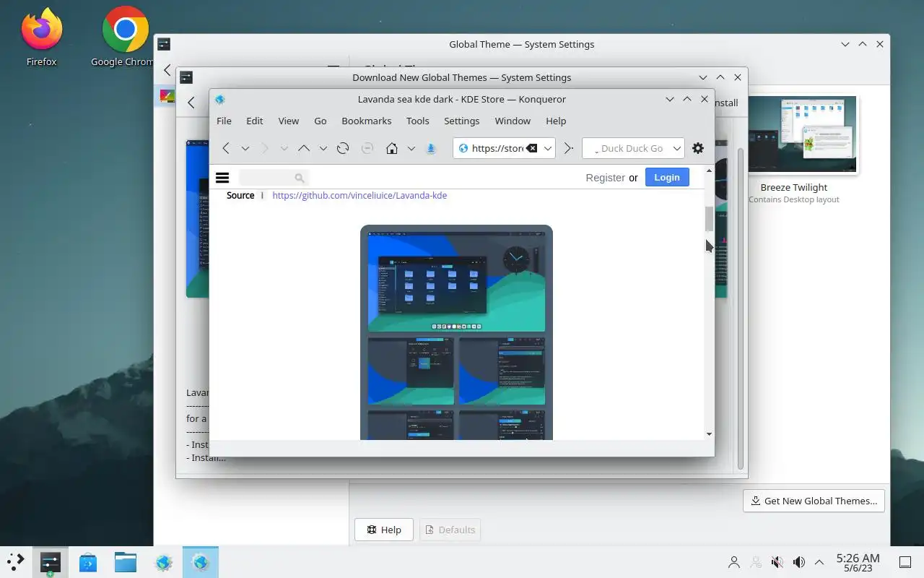
Task: Open the Bookmarks menu
Action: [367, 121]
